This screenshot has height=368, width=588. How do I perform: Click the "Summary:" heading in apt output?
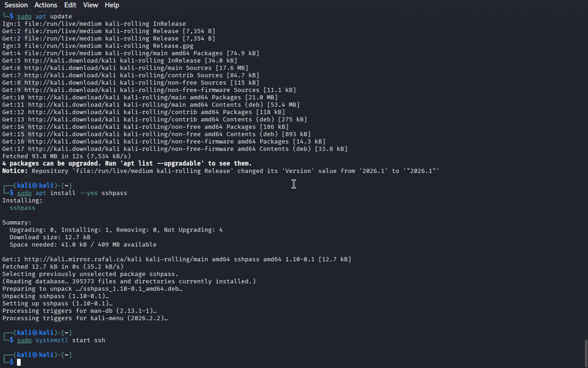click(17, 223)
